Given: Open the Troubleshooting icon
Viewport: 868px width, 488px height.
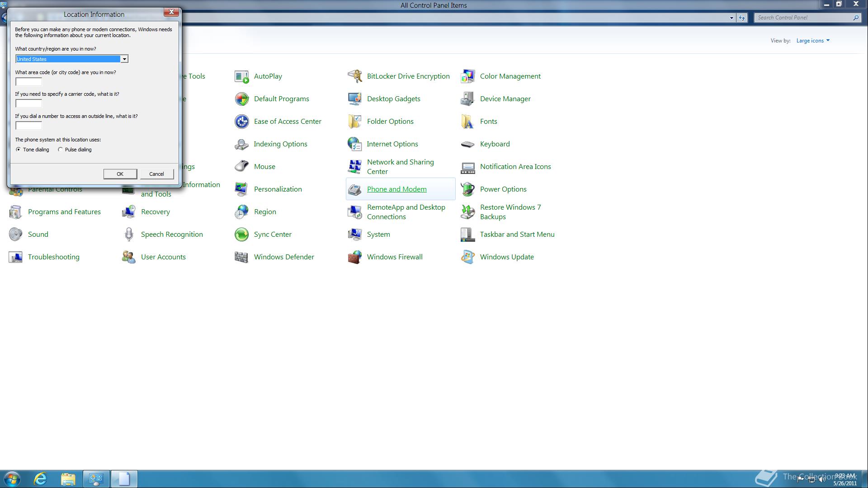Looking at the screenshot, I should point(16,257).
